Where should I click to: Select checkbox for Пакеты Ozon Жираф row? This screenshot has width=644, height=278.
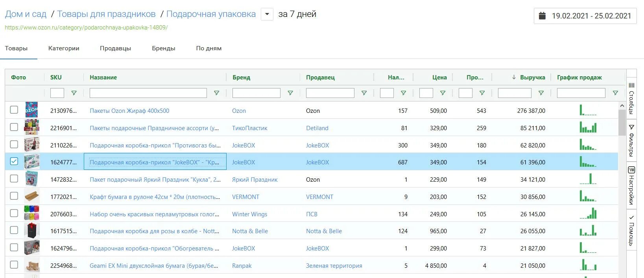click(14, 110)
